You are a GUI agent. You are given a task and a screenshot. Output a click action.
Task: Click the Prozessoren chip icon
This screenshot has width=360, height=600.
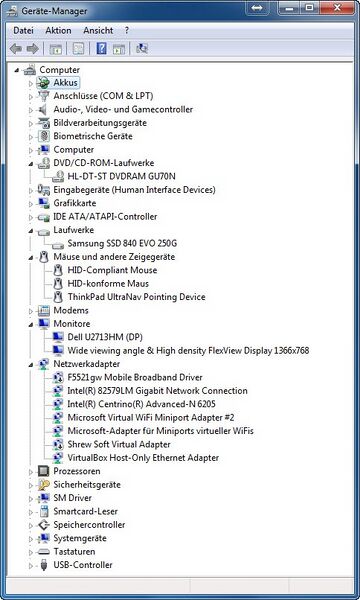[44, 471]
